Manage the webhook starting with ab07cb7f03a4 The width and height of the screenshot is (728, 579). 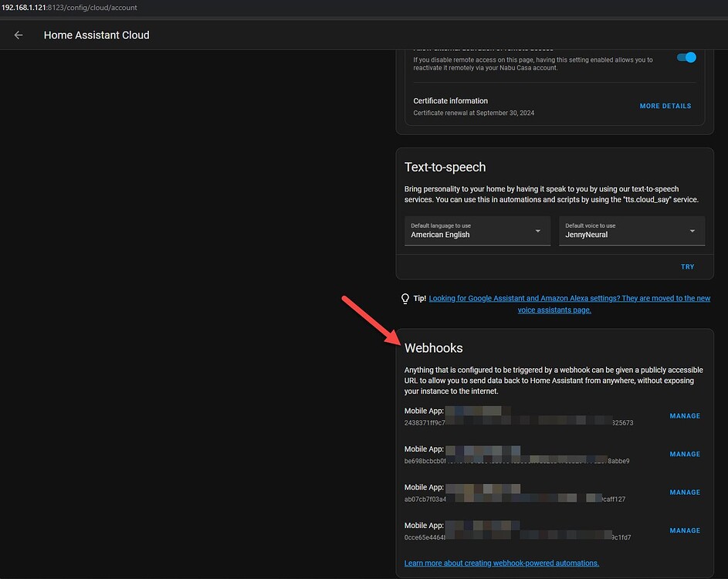(685, 492)
